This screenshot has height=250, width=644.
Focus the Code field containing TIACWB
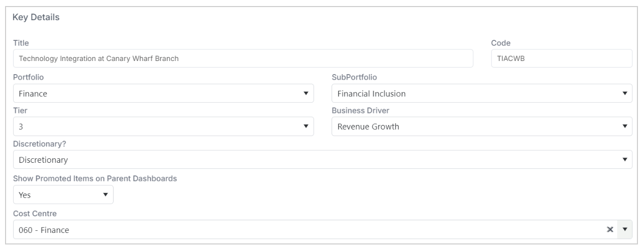tap(562, 58)
